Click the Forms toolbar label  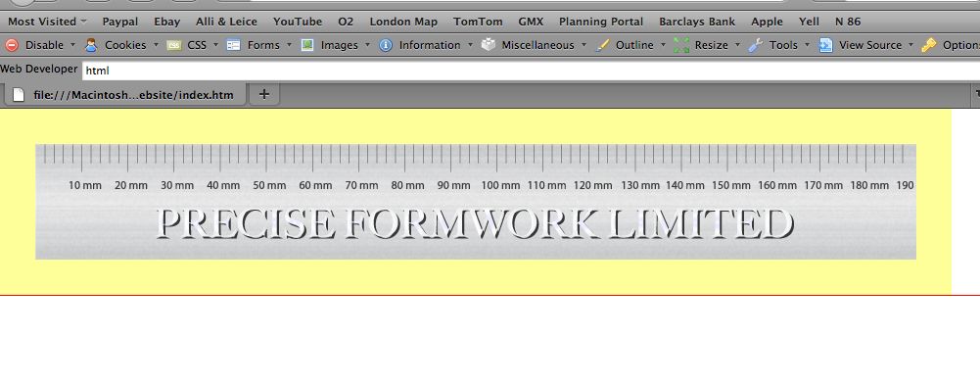pyautogui.click(x=263, y=45)
